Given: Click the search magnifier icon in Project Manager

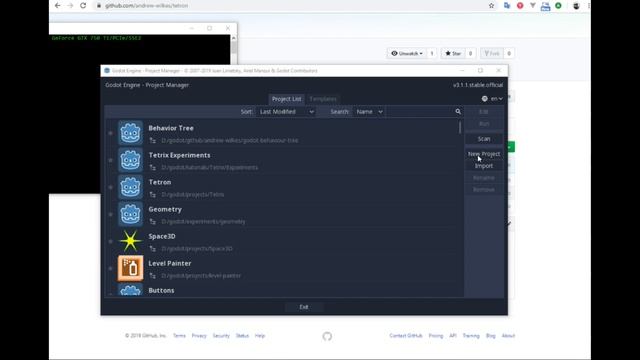Looking at the screenshot, I should tap(458, 111).
